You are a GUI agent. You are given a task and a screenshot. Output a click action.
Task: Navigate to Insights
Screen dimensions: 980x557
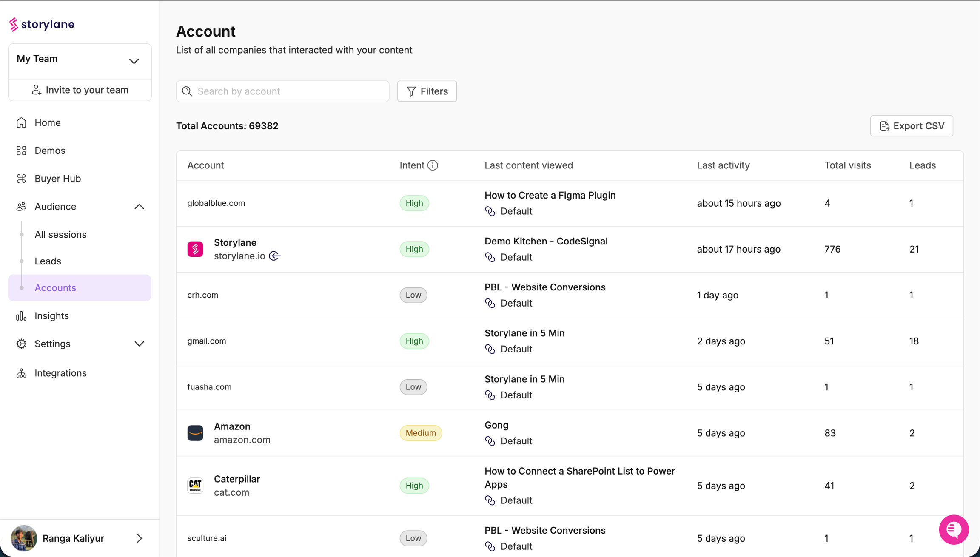coord(51,316)
